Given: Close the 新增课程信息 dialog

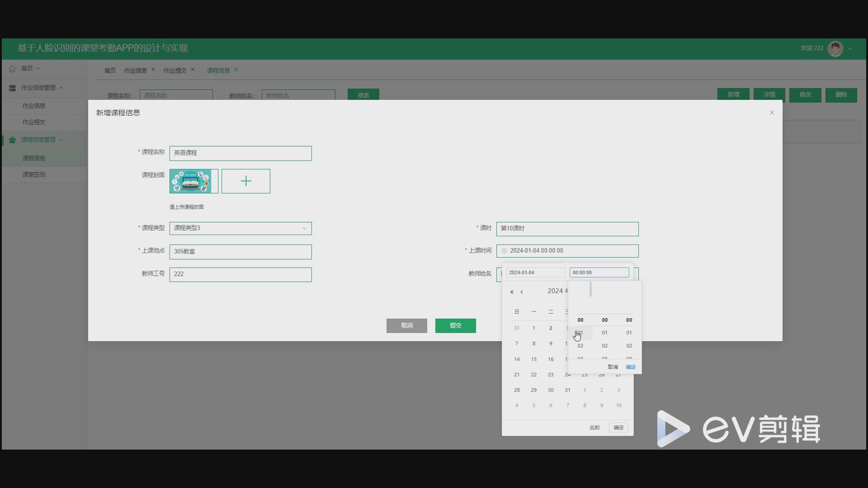Looking at the screenshot, I should point(771,113).
